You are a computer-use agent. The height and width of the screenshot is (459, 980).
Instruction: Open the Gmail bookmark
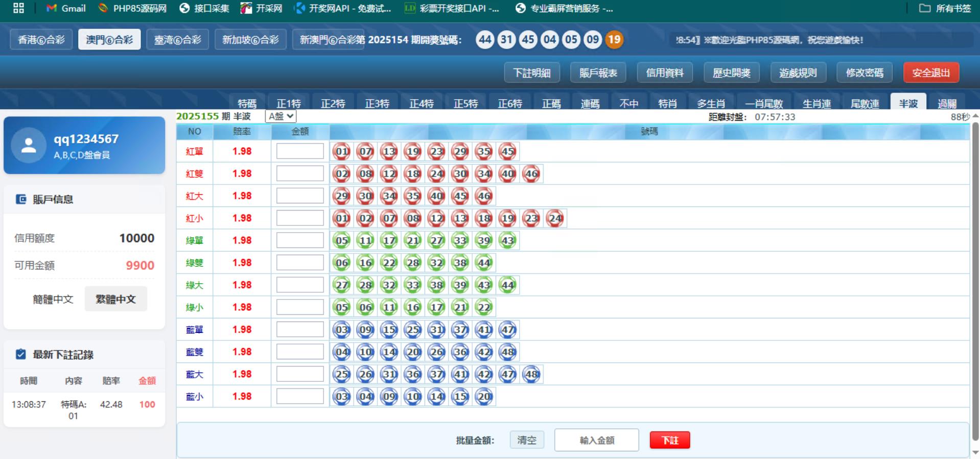coord(66,8)
